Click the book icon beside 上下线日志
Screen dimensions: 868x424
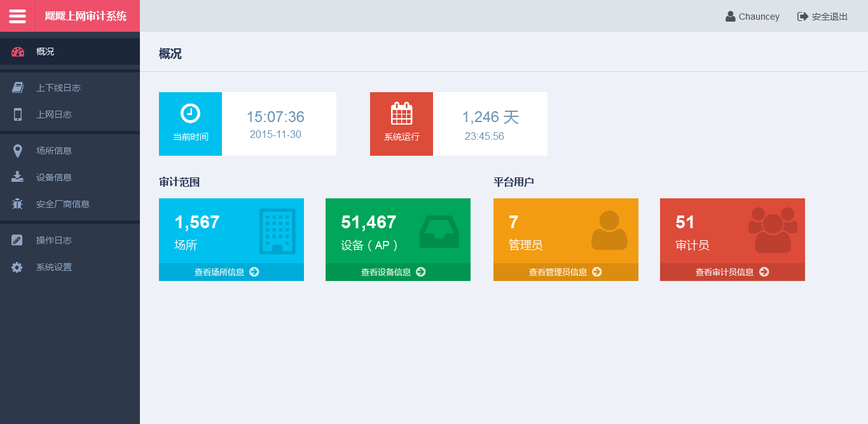pyautogui.click(x=18, y=88)
